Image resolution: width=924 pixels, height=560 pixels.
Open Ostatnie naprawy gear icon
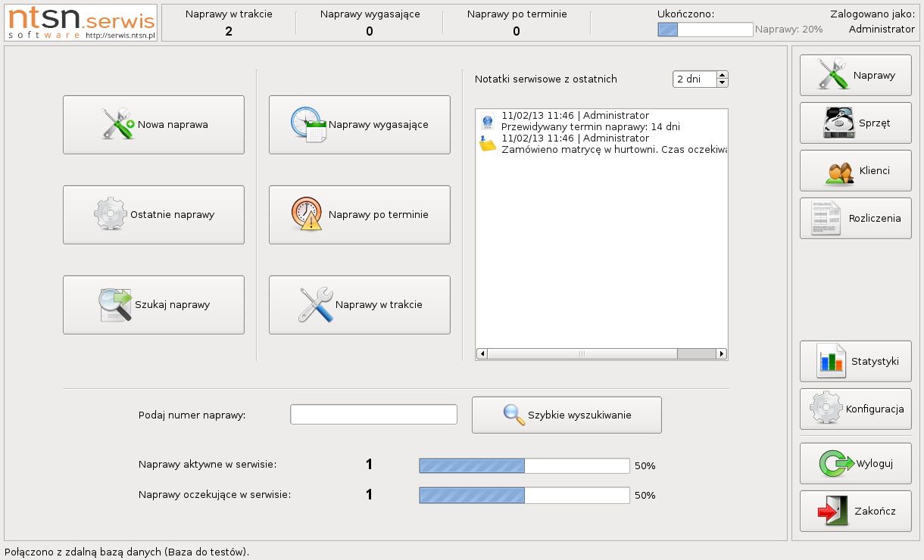click(x=111, y=214)
